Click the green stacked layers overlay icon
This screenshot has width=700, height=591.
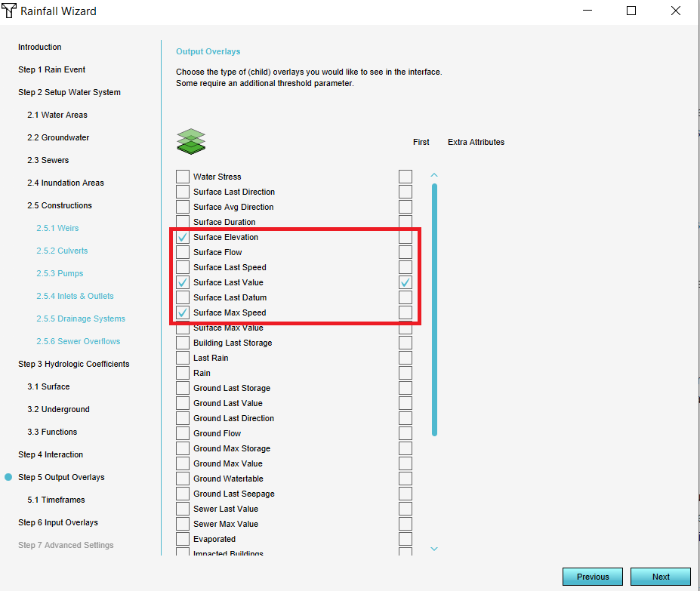191,141
